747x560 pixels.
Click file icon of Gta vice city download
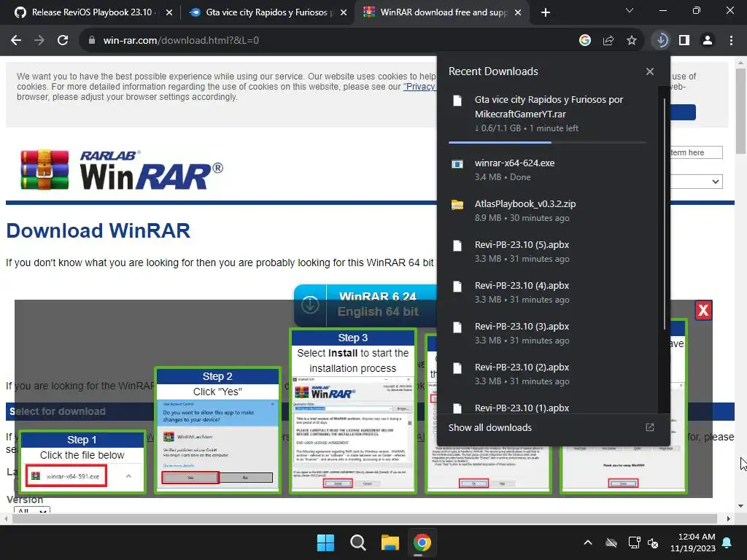point(457,101)
